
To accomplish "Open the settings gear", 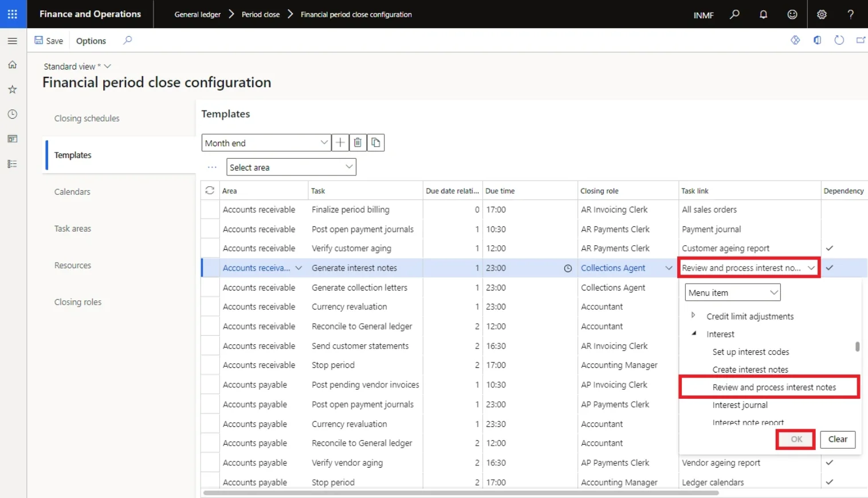I will coord(822,14).
